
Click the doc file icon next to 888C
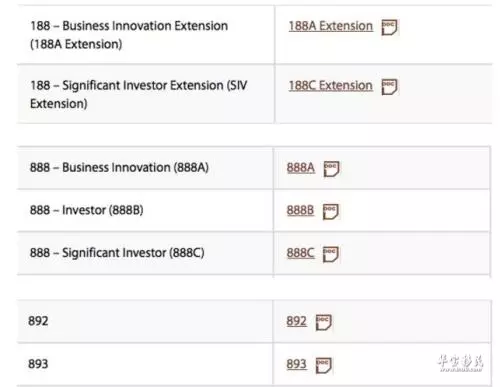[331, 254]
